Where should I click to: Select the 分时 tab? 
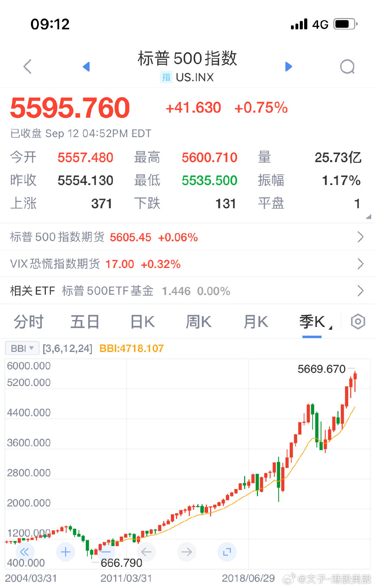pyautogui.click(x=28, y=322)
